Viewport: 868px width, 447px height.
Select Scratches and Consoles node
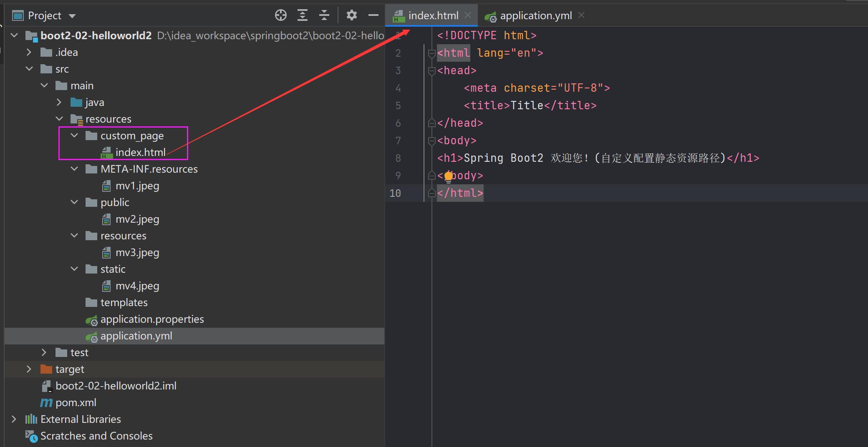click(96, 436)
